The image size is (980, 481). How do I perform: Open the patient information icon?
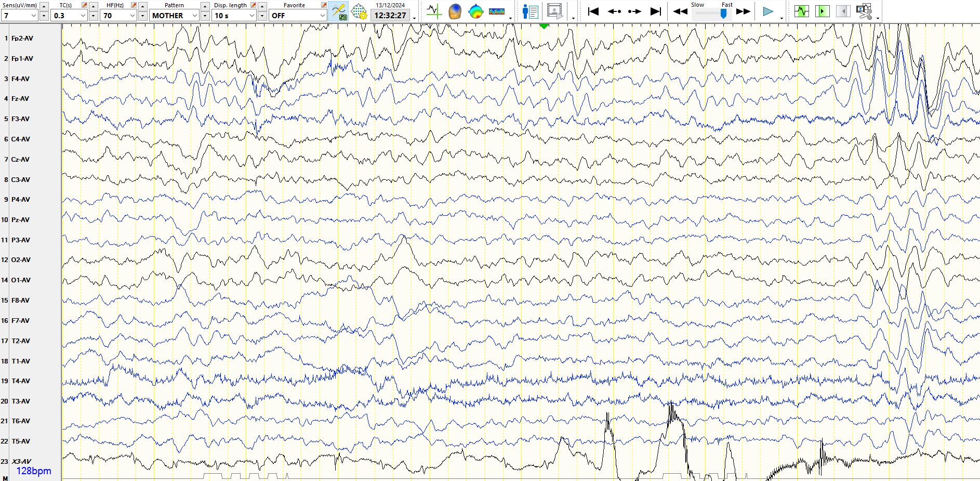pyautogui.click(x=530, y=11)
